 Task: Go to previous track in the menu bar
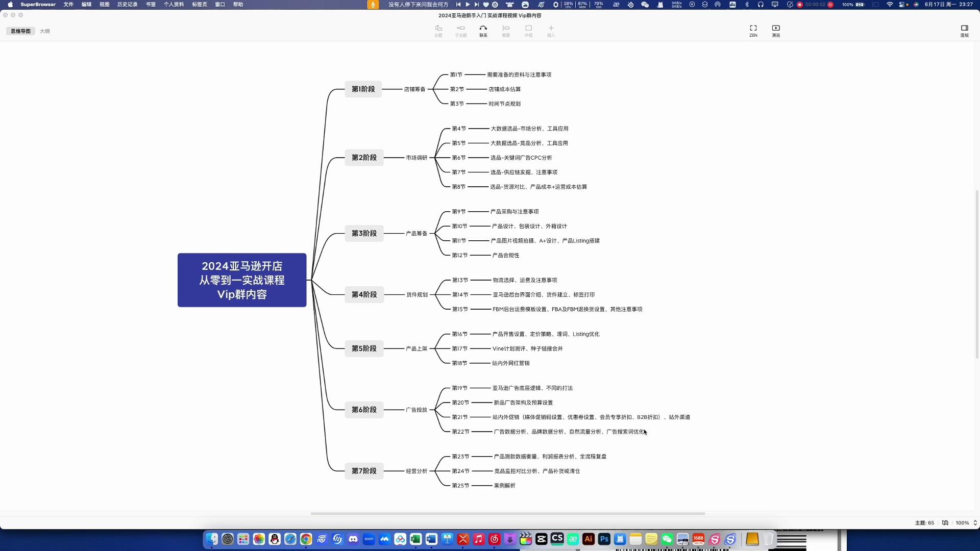(x=458, y=5)
